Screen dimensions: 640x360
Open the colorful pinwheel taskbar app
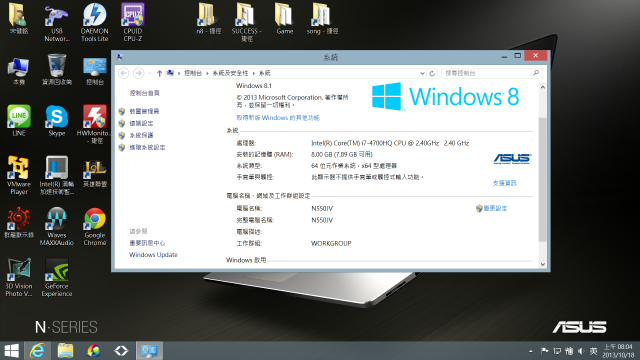(x=93, y=351)
